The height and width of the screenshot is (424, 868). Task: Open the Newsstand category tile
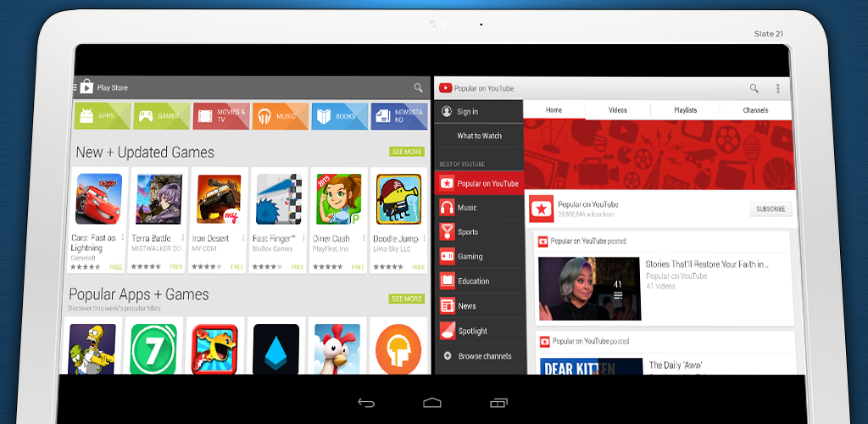point(398,116)
